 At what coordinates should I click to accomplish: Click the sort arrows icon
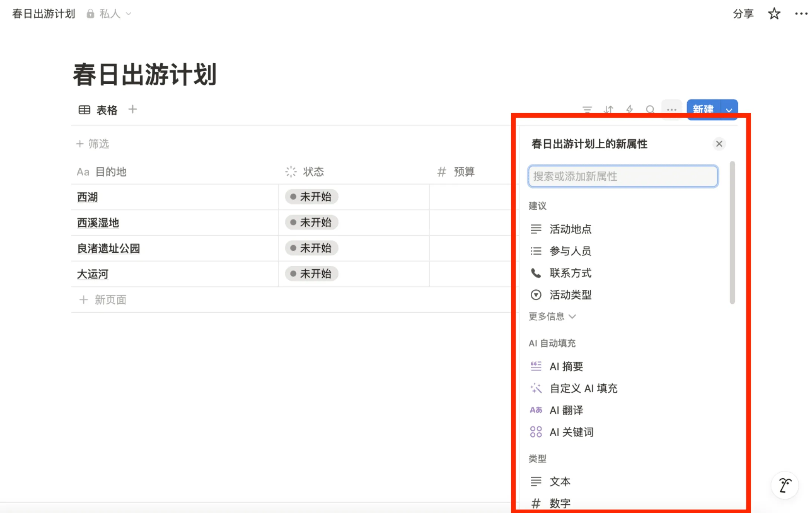[608, 109]
